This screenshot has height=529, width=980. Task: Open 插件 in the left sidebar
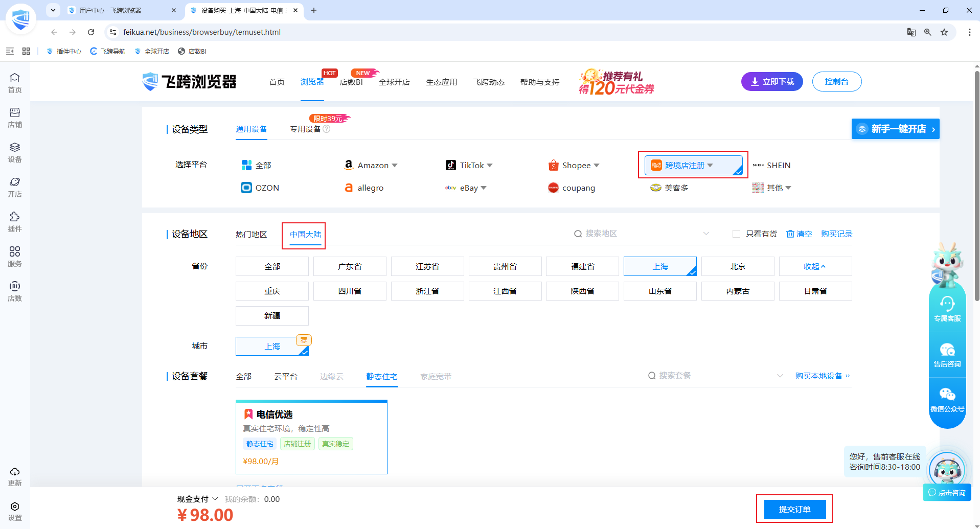click(15, 222)
